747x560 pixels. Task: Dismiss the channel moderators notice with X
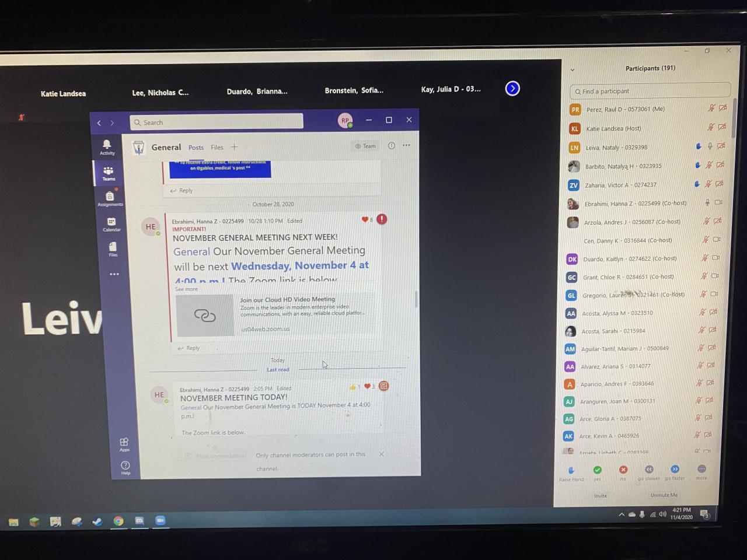click(381, 454)
